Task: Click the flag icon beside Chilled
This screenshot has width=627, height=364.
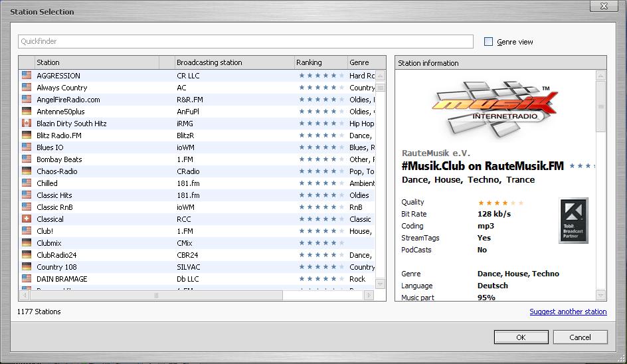Action: pos(27,183)
